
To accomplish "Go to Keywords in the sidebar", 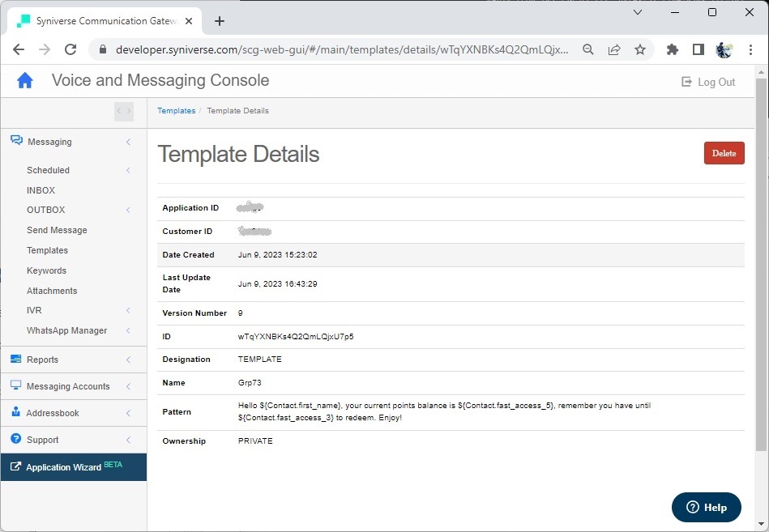I will pos(46,270).
